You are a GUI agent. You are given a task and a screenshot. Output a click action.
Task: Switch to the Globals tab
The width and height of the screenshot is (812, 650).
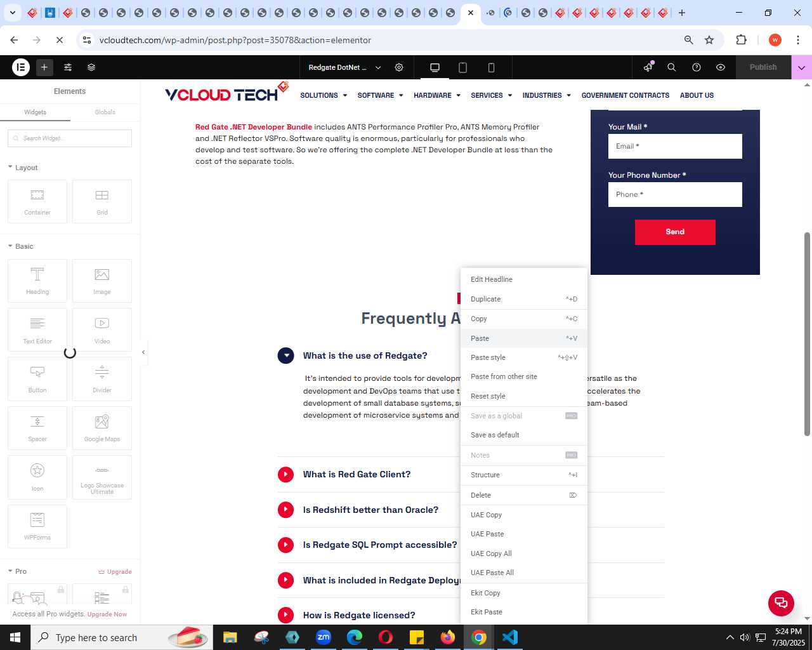(x=105, y=112)
